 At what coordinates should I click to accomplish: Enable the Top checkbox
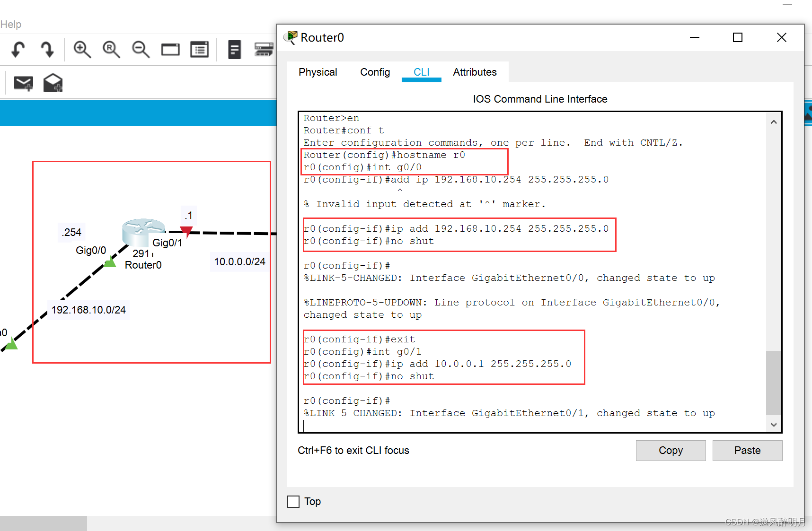tap(293, 502)
